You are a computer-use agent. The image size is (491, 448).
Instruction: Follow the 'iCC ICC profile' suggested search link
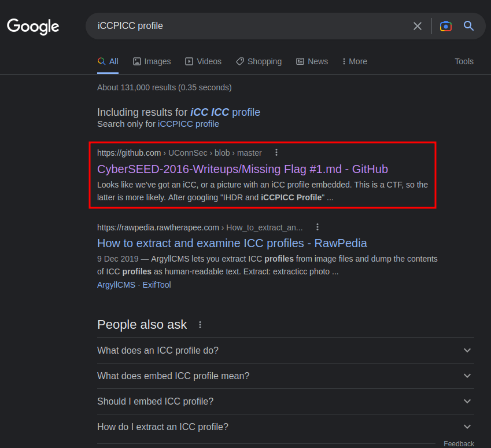pyautogui.click(x=225, y=112)
